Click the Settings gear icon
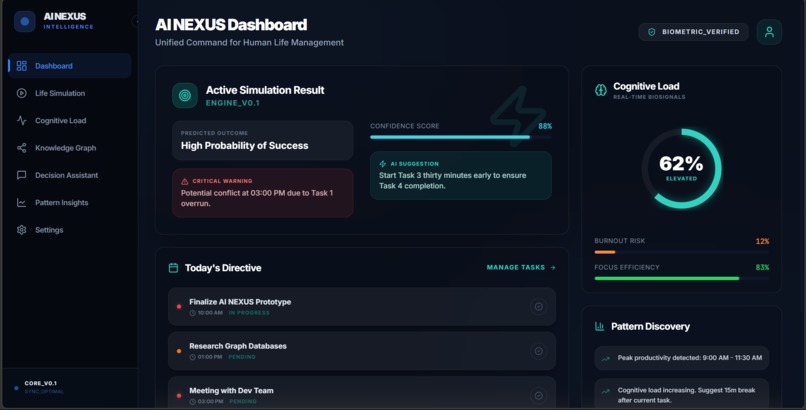This screenshot has height=410, width=806. (x=22, y=230)
